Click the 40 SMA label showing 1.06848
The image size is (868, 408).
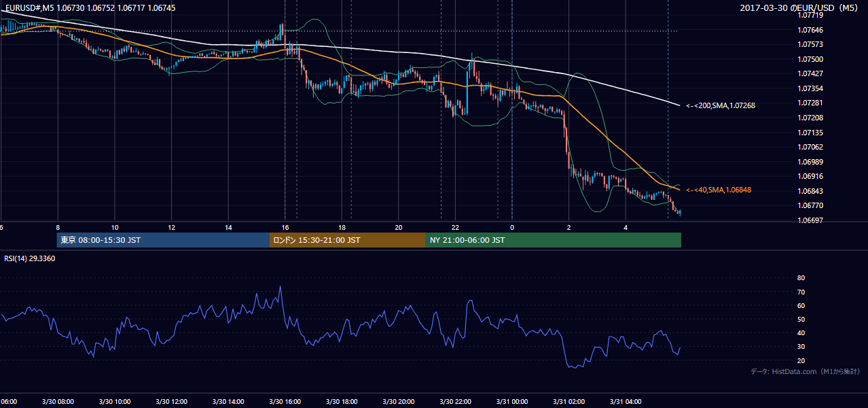point(719,190)
